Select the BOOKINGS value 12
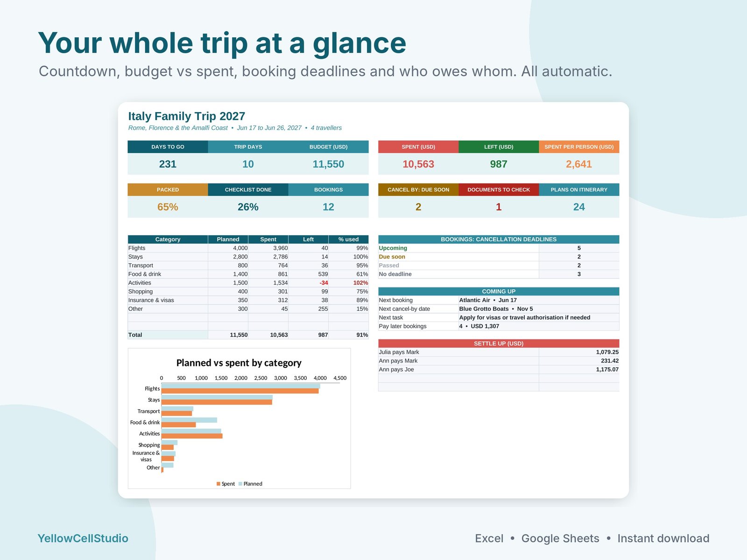The image size is (747, 560). (x=328, y=207)
